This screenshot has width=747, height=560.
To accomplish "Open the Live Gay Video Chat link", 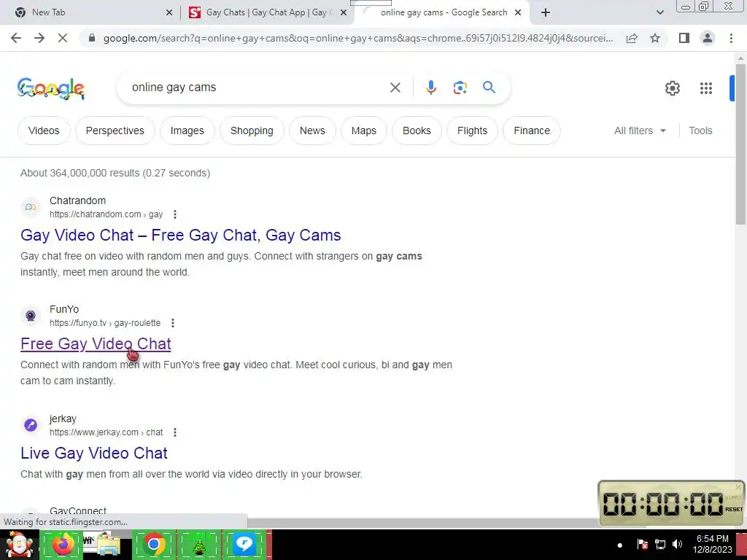I will click(94, 453).
